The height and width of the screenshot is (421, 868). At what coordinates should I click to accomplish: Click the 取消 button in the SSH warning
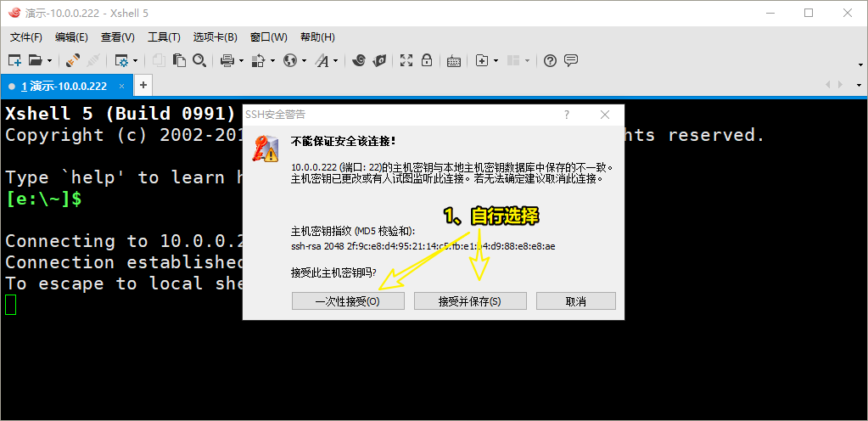pyautogui.click(x=576, y=300)
